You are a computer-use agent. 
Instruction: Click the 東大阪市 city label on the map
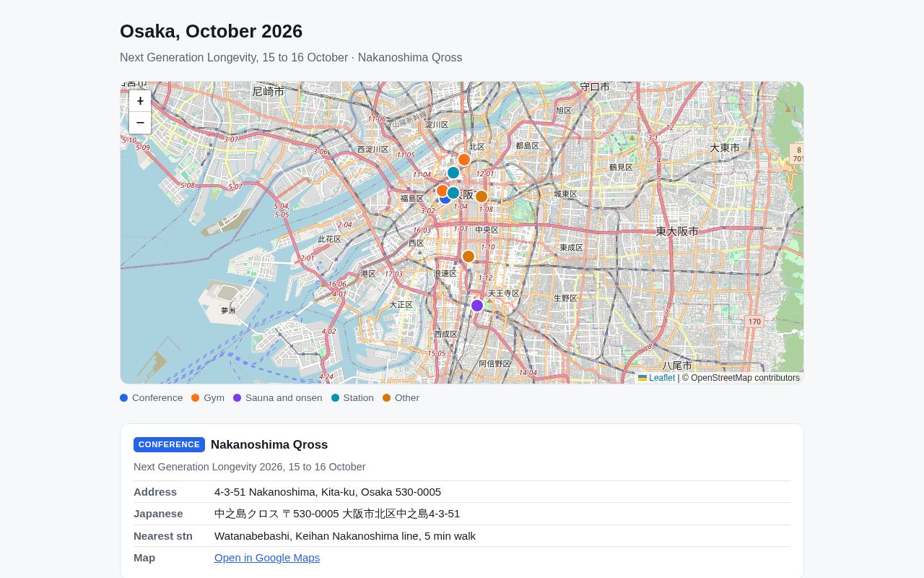point(677,231)
